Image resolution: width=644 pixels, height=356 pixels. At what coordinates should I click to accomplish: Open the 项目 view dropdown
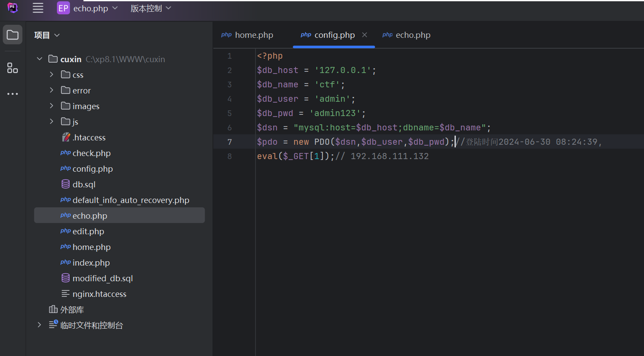[x=47, y=35]
